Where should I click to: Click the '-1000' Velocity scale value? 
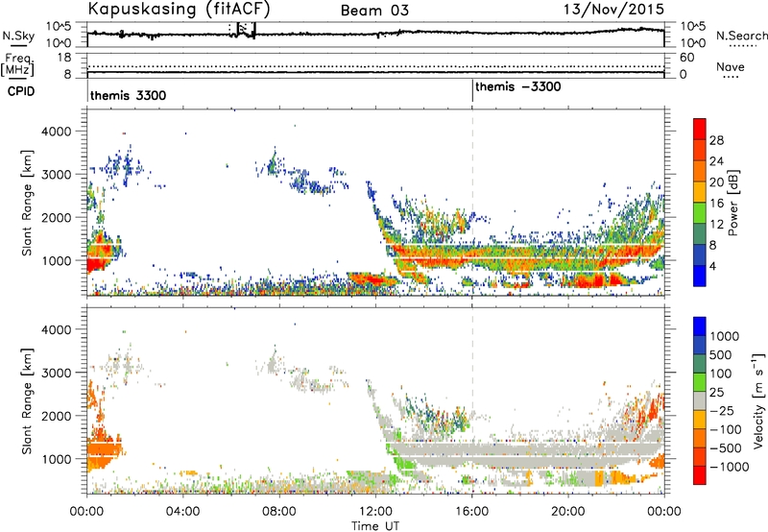730,467
